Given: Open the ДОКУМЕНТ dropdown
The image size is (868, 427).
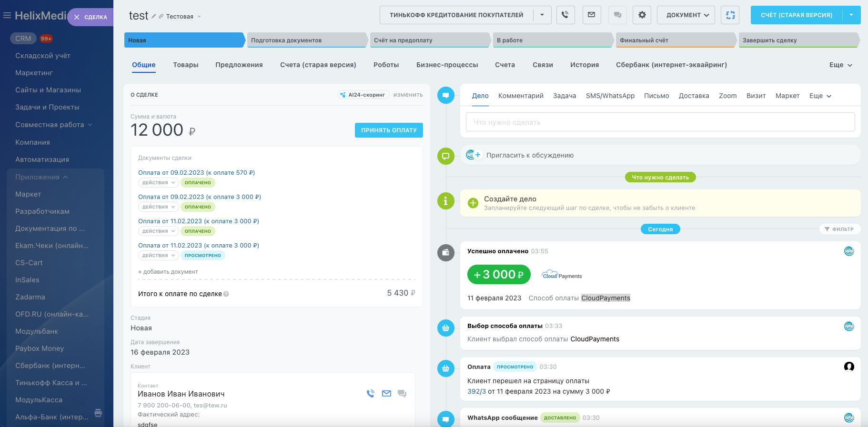Looking at the screenshot, I should pos(686,15).
